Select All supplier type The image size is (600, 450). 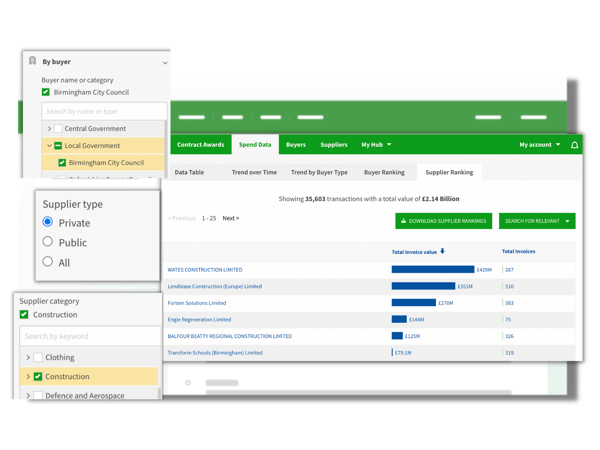click(47, 261)
